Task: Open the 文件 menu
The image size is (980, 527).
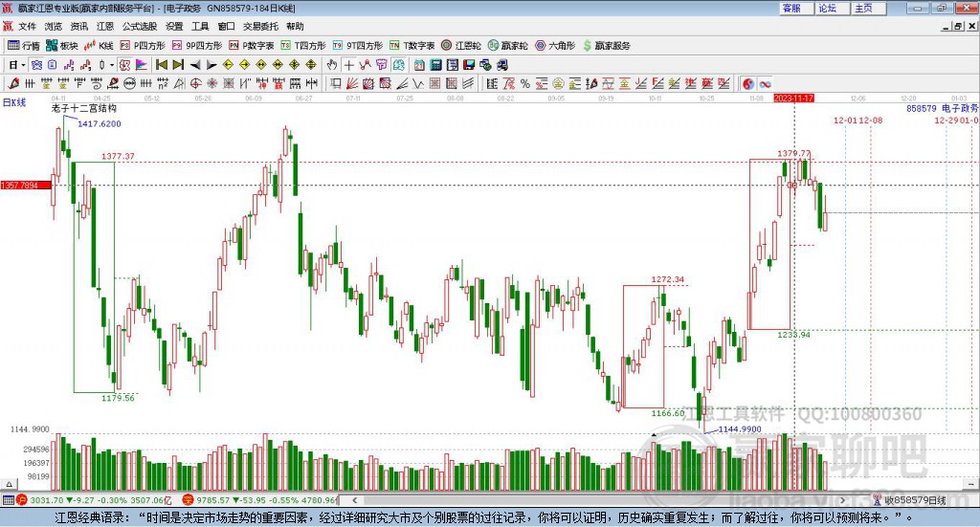Action: (27, 26)
